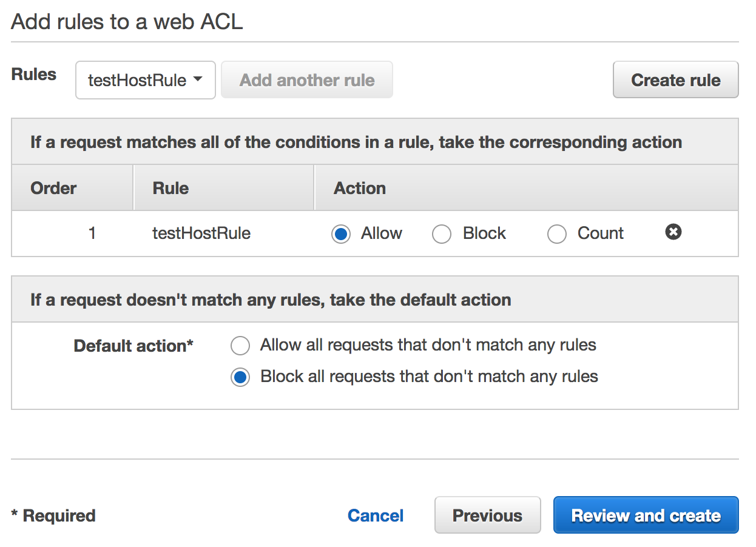Click the testHostRule name in the table row

pos(201,233)
